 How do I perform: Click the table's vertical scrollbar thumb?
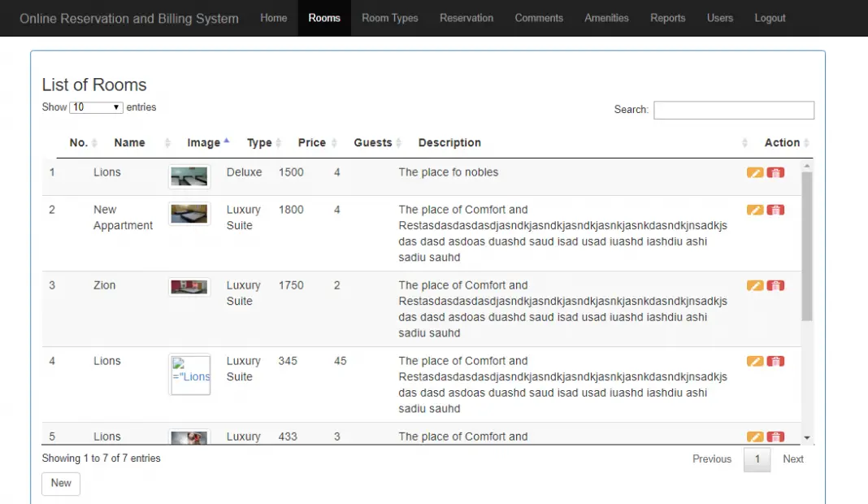(x=806, y=244)
